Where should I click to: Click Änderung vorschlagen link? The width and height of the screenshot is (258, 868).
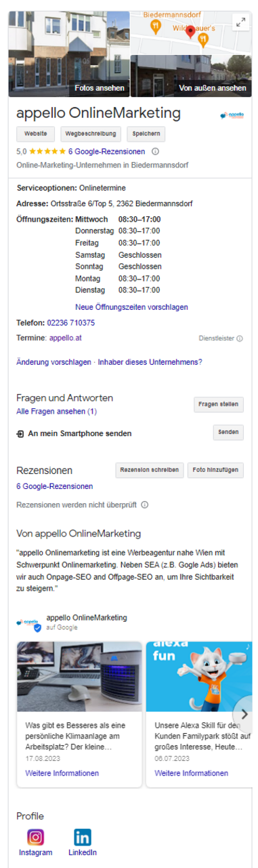[x=53, y=362]
